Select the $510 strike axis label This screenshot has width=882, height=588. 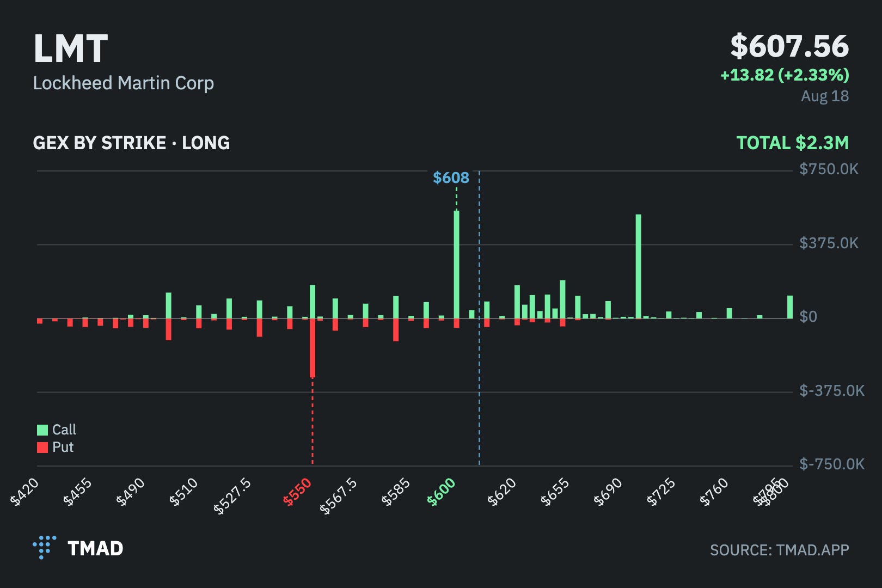[183, 492]
